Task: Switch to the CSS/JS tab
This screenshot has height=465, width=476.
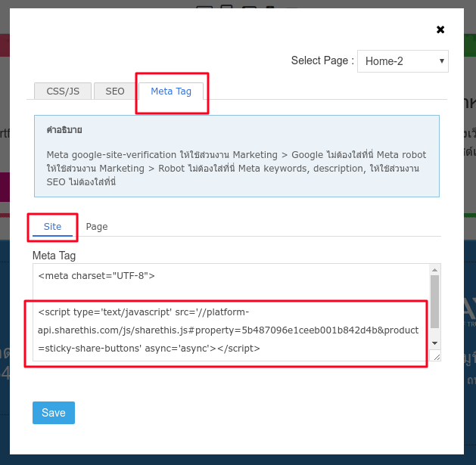Action: tap(63, 91)
